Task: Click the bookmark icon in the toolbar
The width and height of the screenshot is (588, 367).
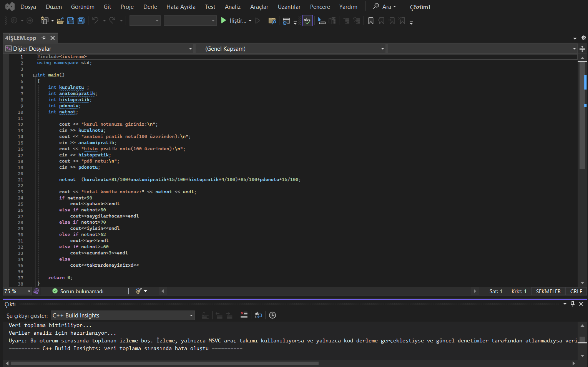Action: pos(370,21)
